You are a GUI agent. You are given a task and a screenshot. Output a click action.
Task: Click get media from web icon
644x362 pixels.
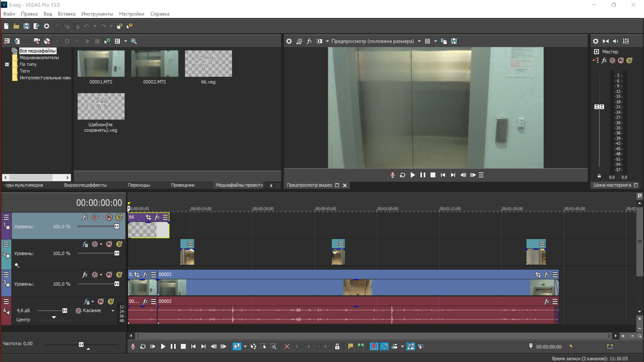47,41
